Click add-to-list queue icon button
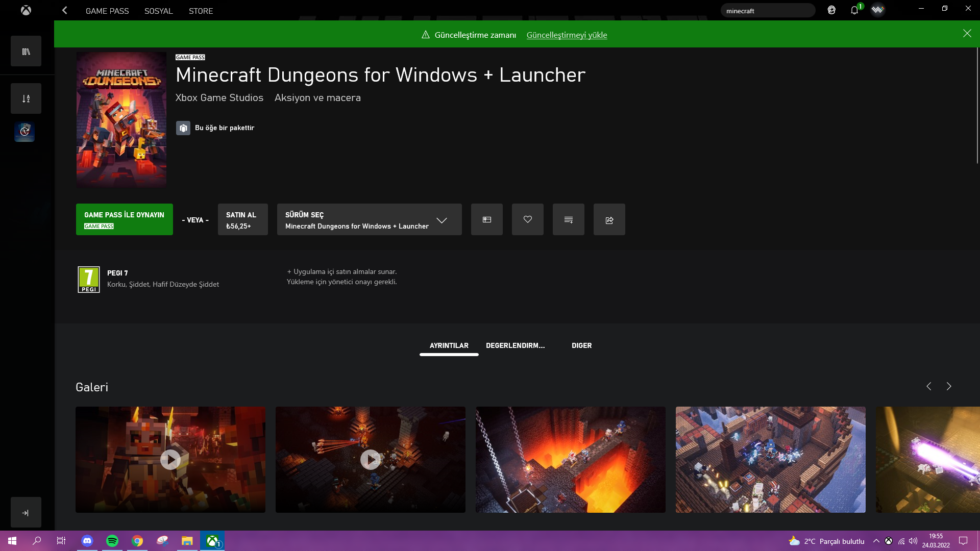 tap(568, 219)
